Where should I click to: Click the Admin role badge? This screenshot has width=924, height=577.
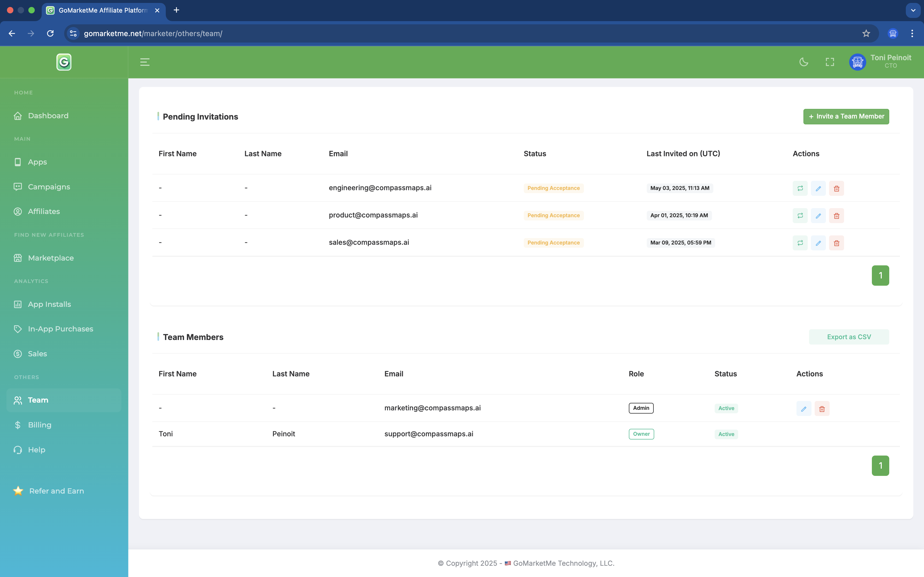pos(641,408)
